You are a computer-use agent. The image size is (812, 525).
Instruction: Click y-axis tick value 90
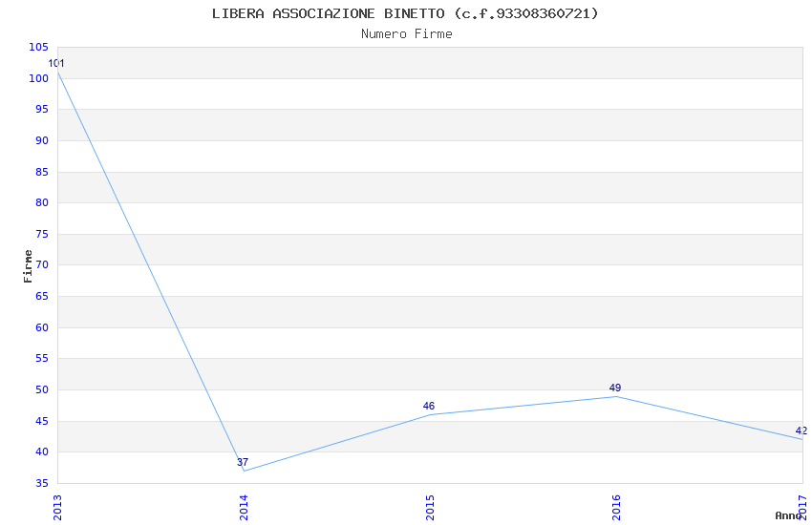[42, 140]
